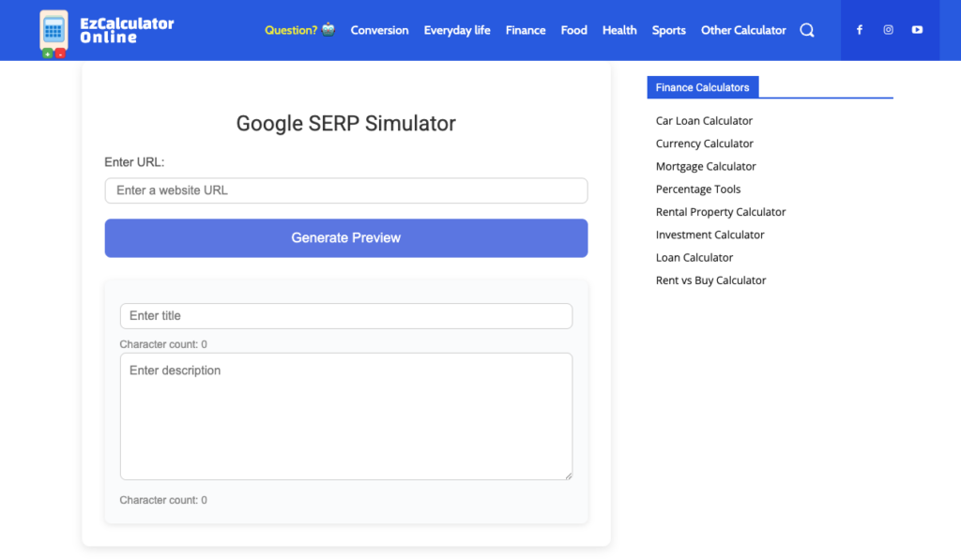Viewport: 961px width, 560px height.
Task: Click the Enter URL: label
Action: (134, 162)
